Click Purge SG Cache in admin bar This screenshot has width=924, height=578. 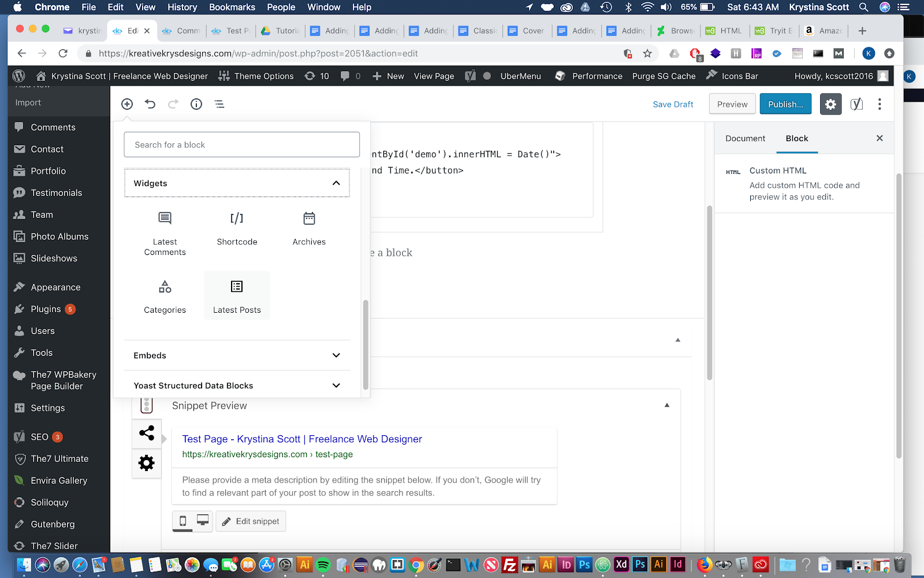click(664, 76)
